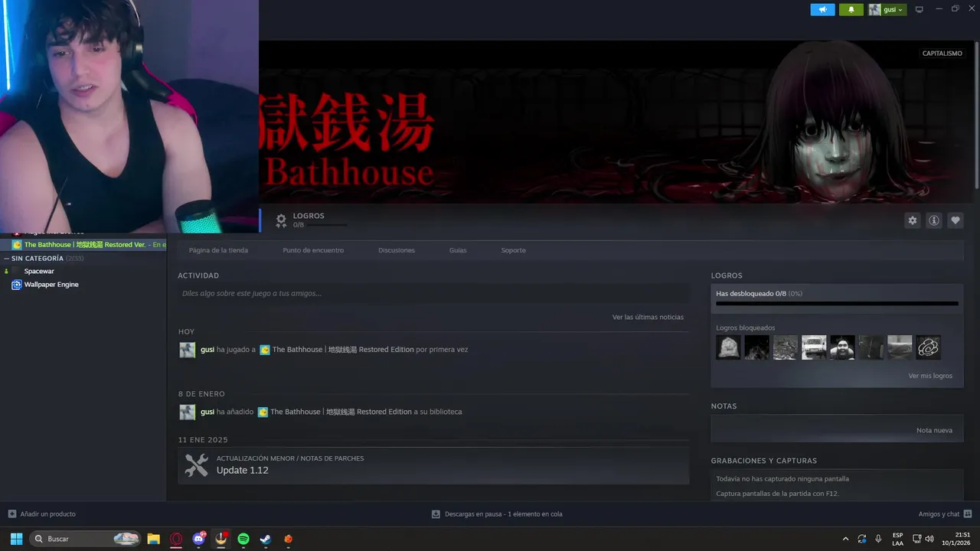The height and width of the screenshot is (551, 980).
Task: Show hidden system tray icons
Action: 845,539
